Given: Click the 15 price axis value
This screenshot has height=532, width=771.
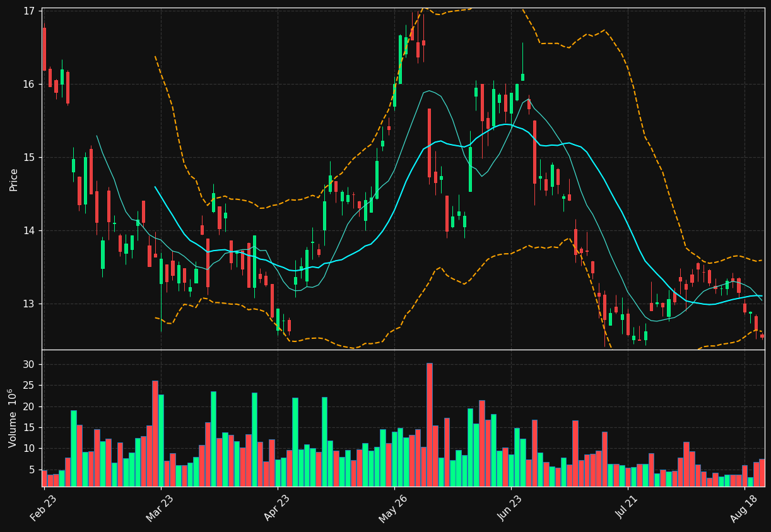Looking at the screenshot, I should coord(29,157).
